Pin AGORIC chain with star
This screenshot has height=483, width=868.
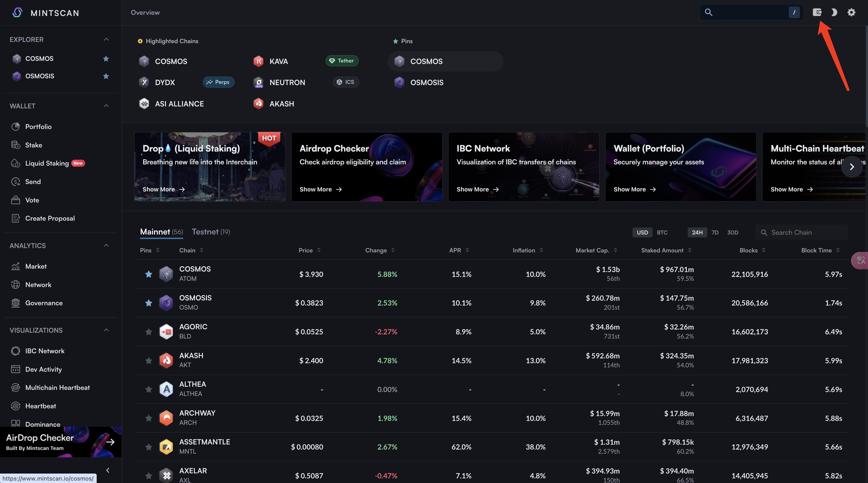tap(149, 332)
